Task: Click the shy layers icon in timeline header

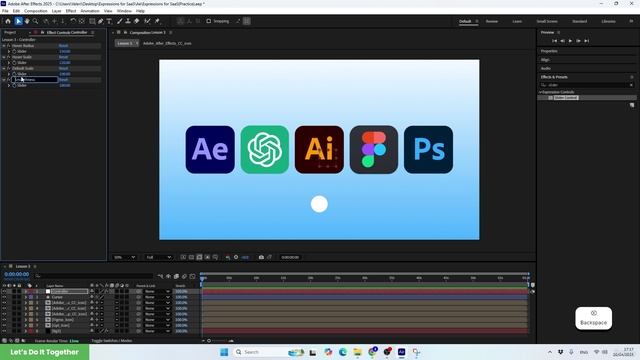Action: point(168,276)
